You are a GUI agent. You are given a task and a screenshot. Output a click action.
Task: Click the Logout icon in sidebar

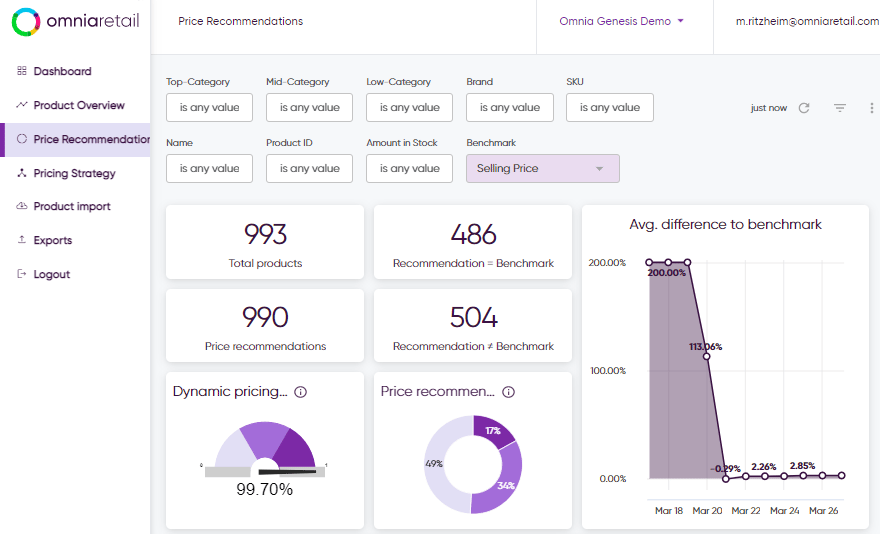22,274
